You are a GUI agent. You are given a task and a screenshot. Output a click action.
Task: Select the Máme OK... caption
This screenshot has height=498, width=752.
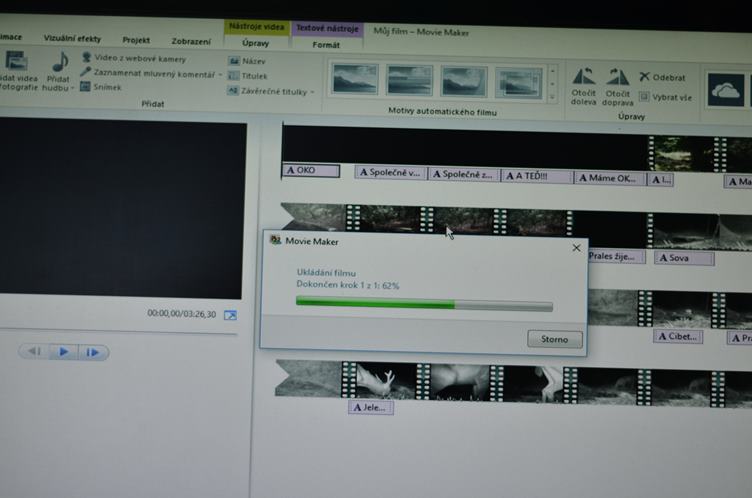point(610,178)
